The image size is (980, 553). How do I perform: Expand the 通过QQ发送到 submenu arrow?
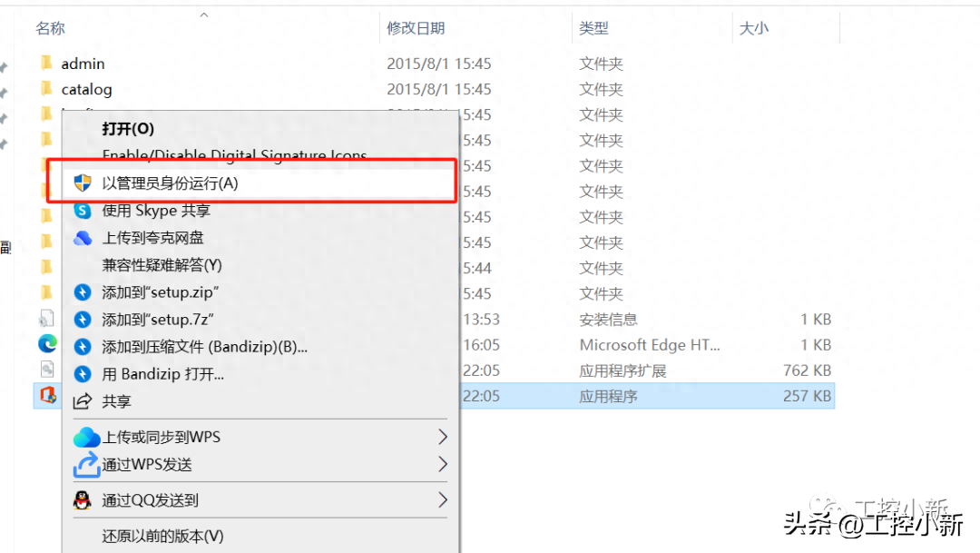444,500
